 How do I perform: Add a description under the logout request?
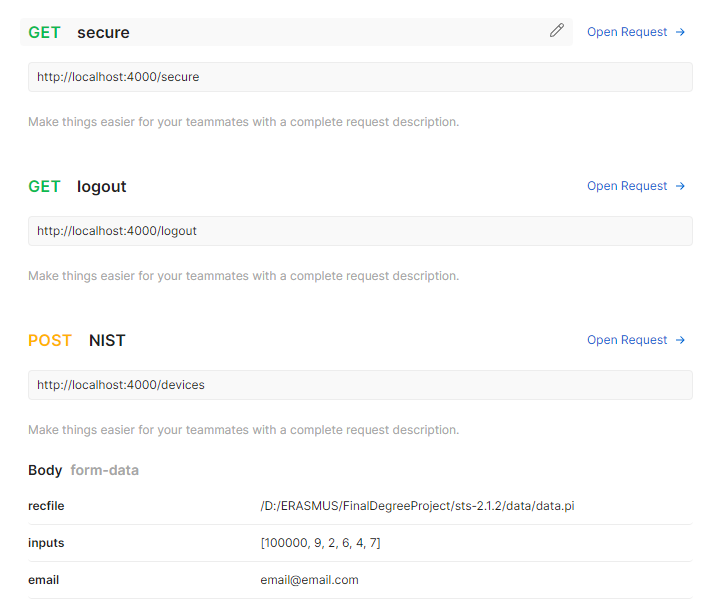pos(243,276)
